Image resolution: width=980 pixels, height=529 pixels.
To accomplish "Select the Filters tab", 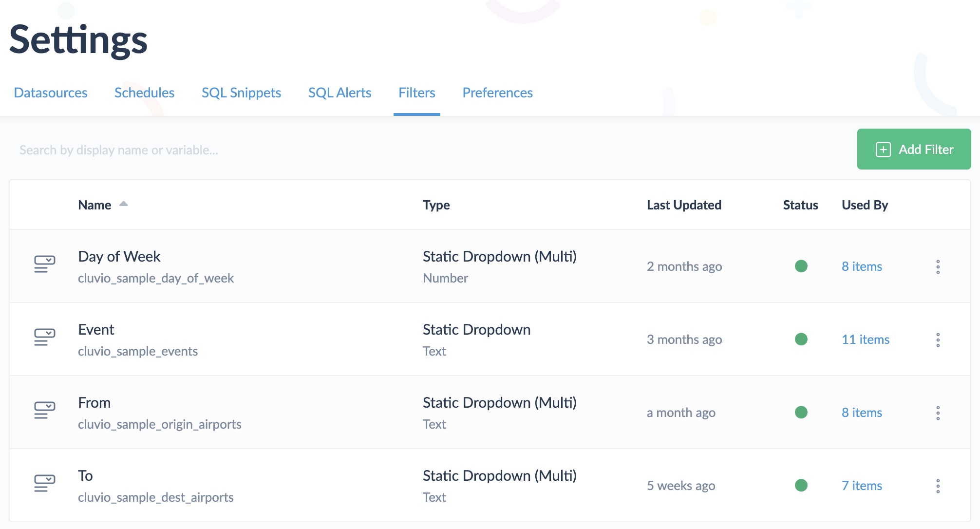I will click(417, 93).
